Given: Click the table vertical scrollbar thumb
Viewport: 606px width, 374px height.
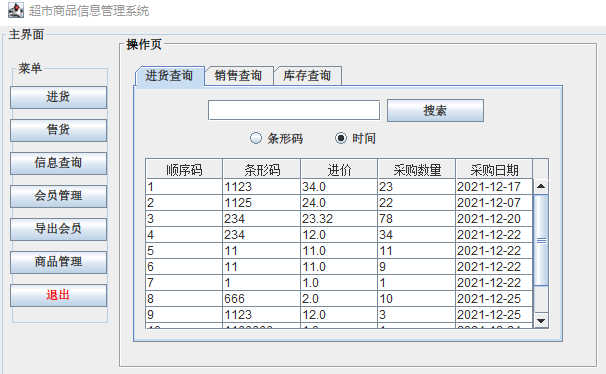Looking at the screenshot, I should (541, 240).
